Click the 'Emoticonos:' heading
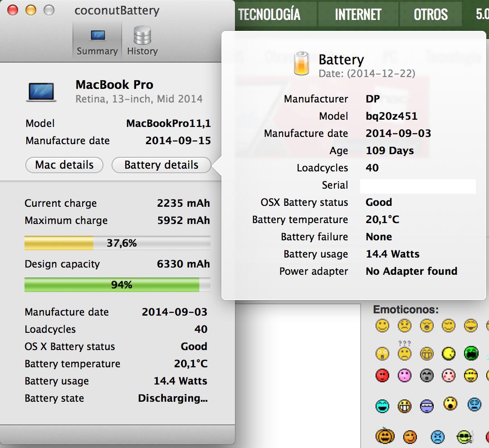Screen dimensions: 489x448 [x=406, y=309]
